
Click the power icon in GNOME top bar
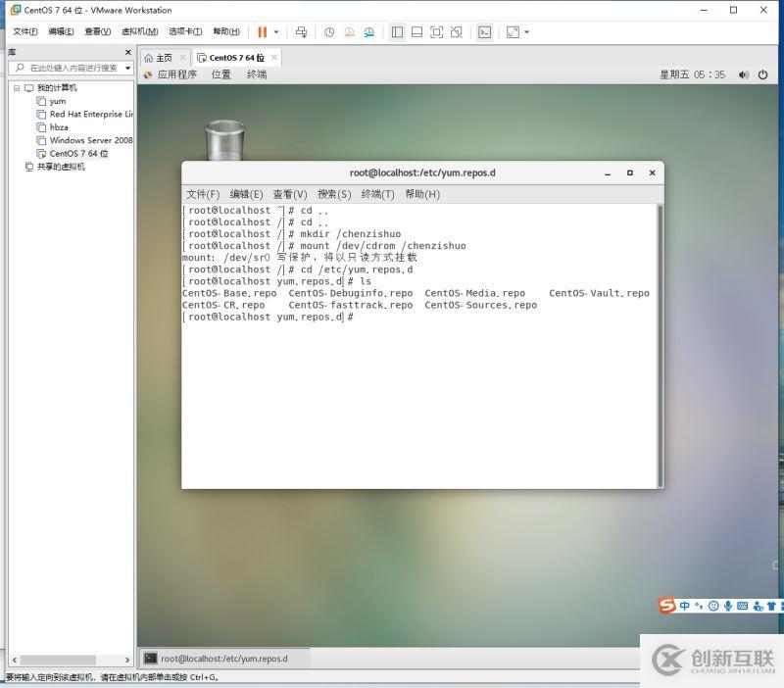tap(762, 75)
